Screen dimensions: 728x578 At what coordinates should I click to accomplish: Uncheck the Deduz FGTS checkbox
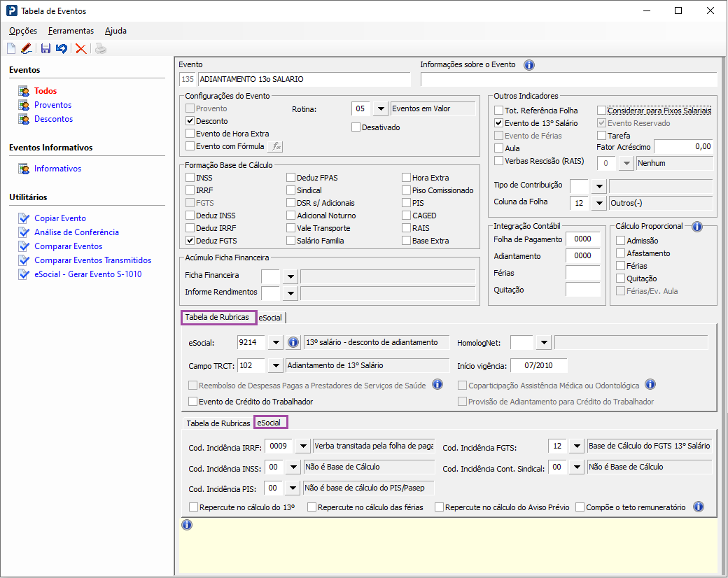click(x=190, y=241)
